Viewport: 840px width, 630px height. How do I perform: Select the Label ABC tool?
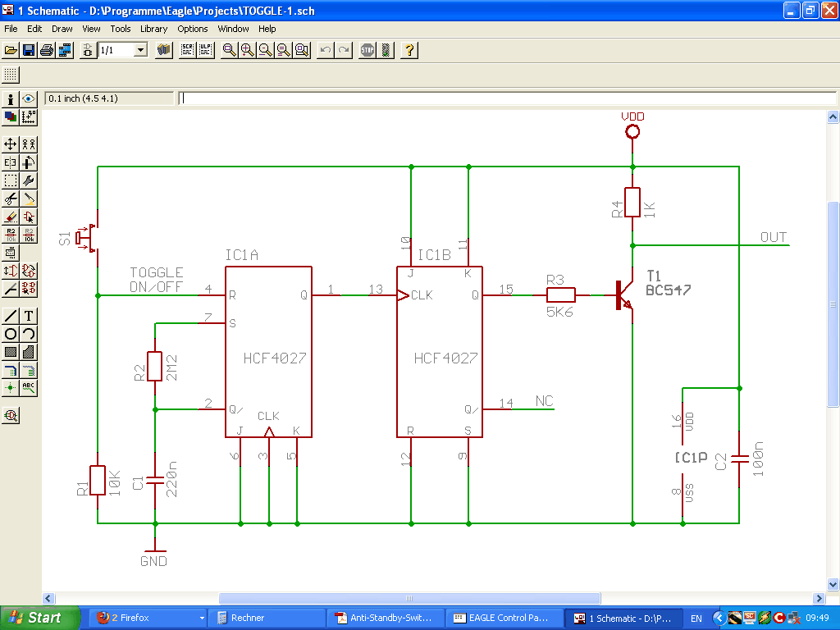click(x=29, y=388)
